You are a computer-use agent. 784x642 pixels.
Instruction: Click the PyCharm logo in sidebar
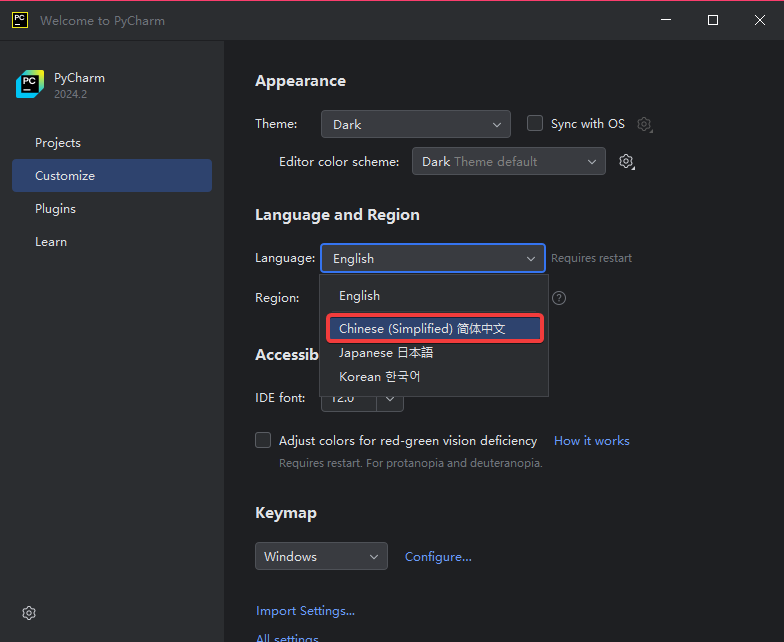[30, 85]
